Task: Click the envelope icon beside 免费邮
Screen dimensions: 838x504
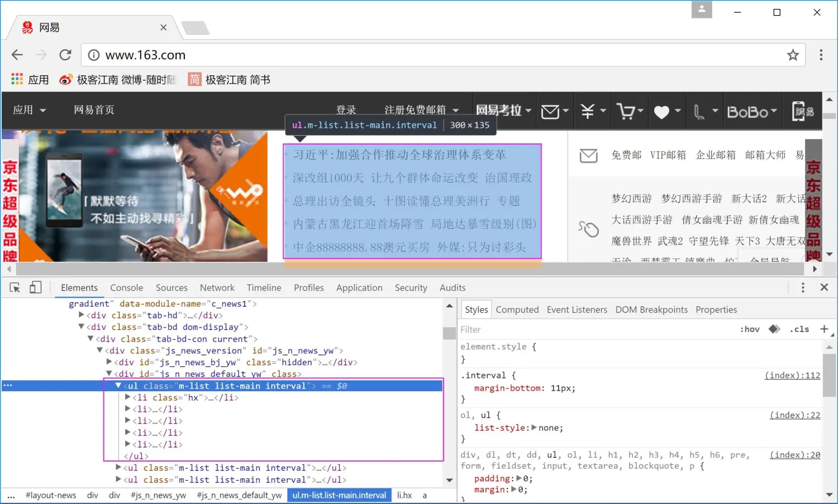Action: (x=588, y=156)
